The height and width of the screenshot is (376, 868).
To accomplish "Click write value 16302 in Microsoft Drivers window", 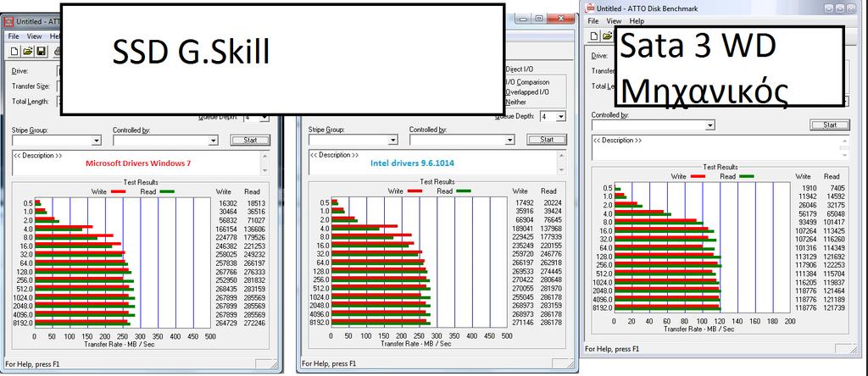I will coord(227,203).
